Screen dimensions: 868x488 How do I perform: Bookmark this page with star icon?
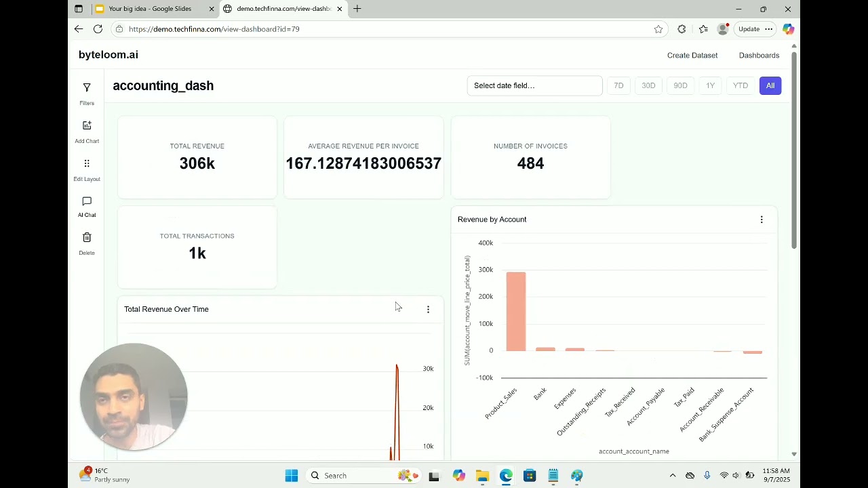658,29
